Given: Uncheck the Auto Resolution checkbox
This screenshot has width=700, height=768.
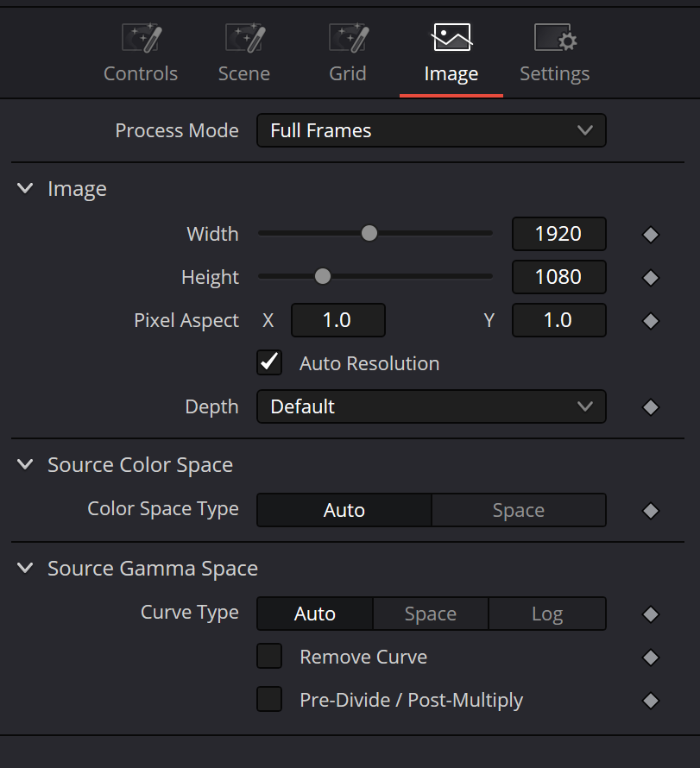Looking at the screenshot, I should tap(269, 363).
